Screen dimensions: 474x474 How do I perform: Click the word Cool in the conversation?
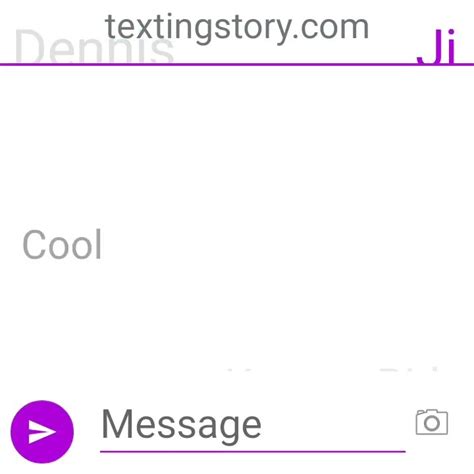click(x=62, y=244)
